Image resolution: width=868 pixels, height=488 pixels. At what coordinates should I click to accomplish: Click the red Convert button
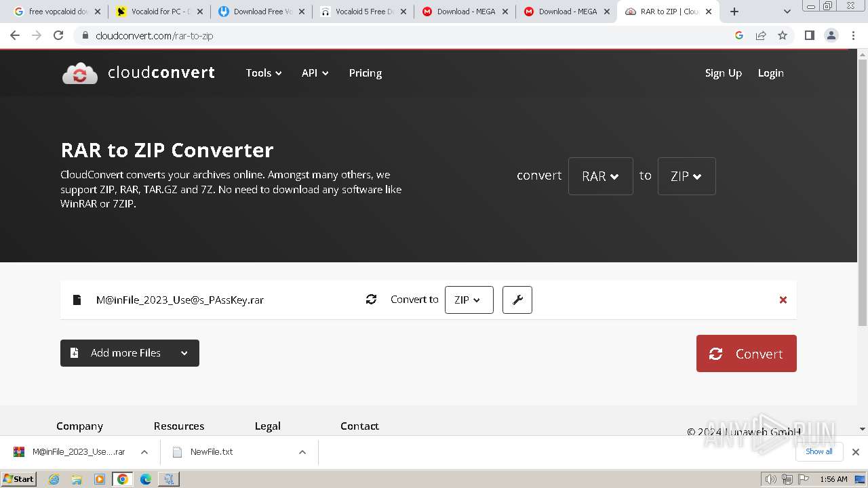[x=747, y=353]
